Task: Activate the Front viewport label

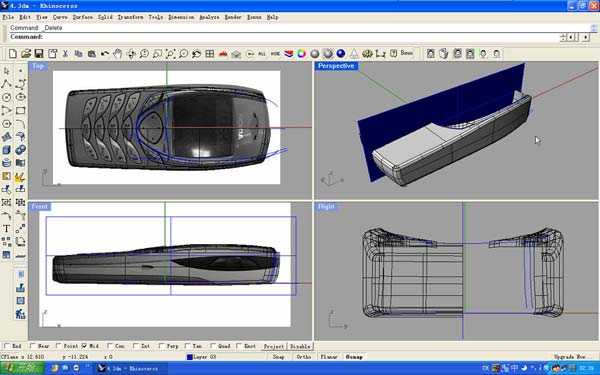Action: click(x=40, y=207)
